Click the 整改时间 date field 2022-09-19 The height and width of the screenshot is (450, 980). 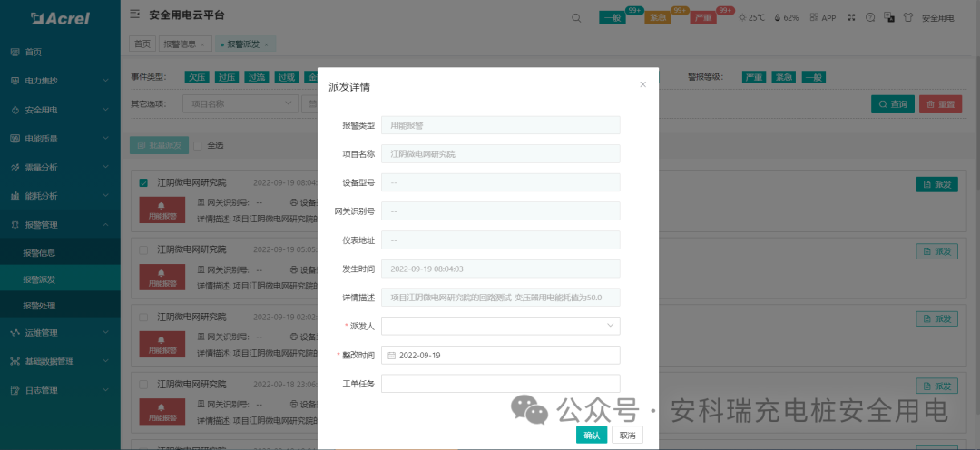tap(501, 355)
